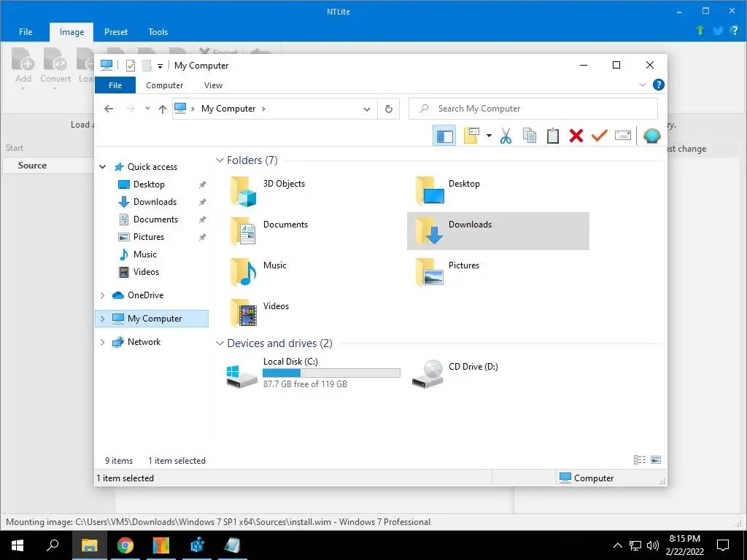Expand the My Computer tree node
This screenshot has height=560, width=747.
[102, 319]
